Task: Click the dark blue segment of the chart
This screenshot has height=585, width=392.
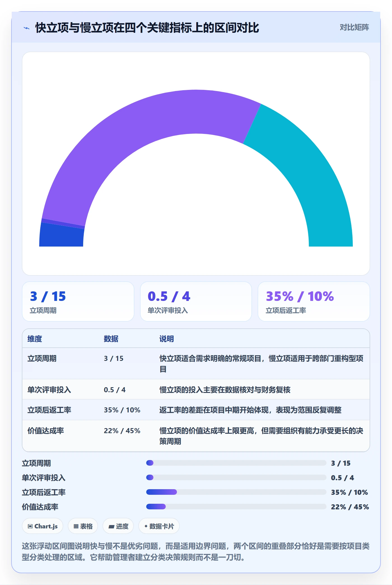Action: pos(61,235)
